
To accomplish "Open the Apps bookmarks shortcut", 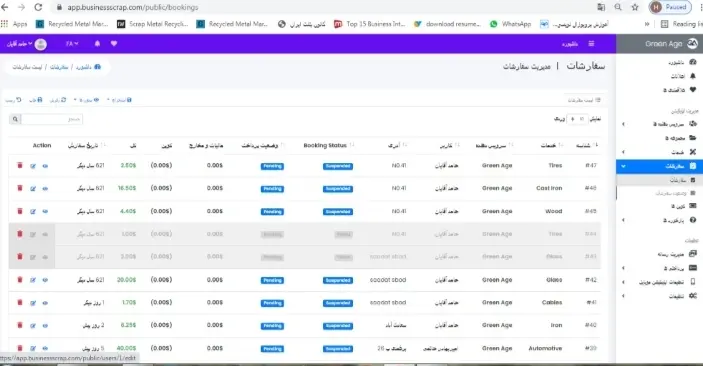I will 14,24.
